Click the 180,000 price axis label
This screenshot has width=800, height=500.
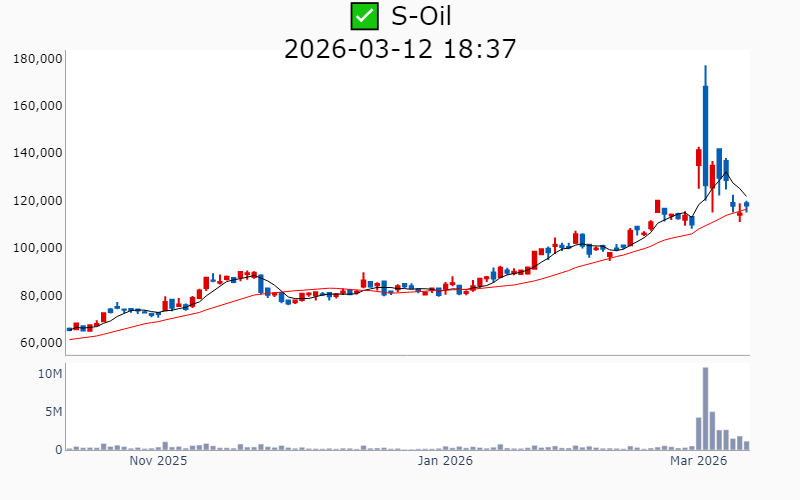tap(37, 59)
